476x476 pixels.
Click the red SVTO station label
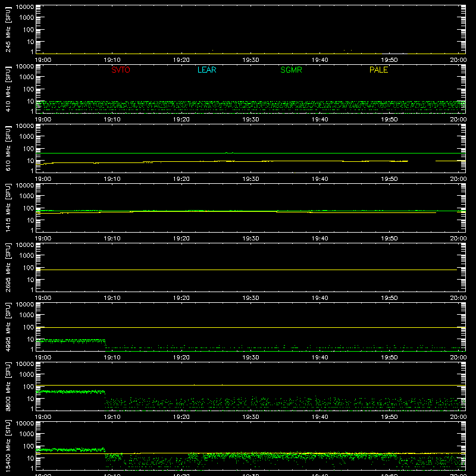[121, 70]
